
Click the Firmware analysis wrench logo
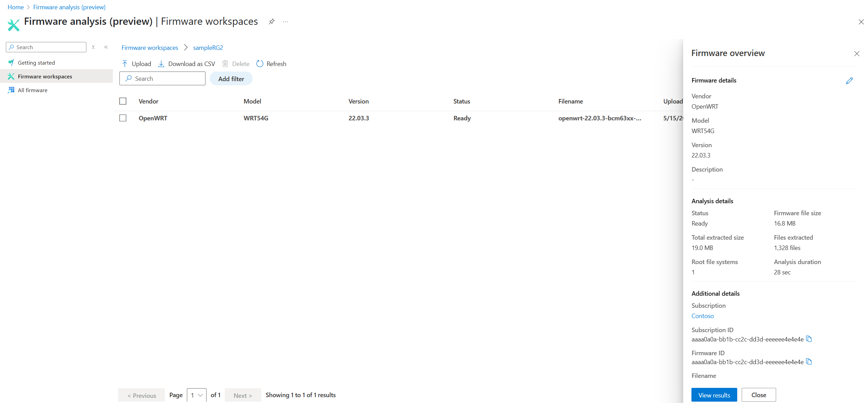tap(13, 25)
